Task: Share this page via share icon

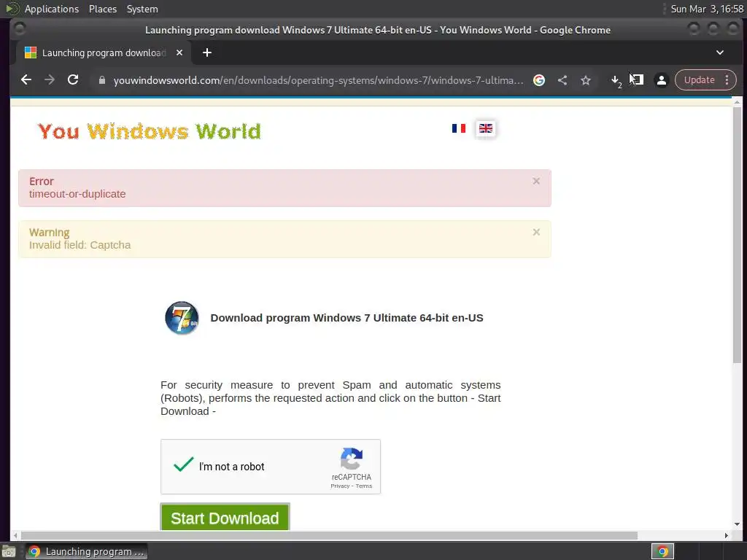Action: point(562,80)
